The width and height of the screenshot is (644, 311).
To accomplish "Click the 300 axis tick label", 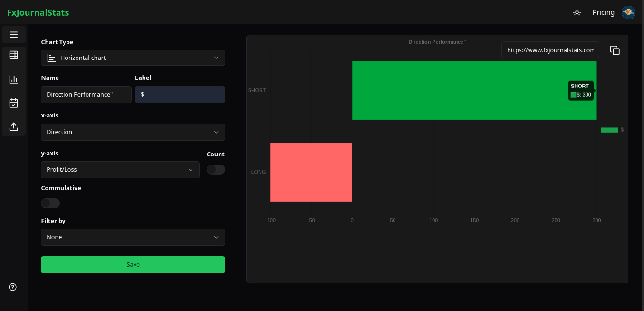I will pos(596,220).
